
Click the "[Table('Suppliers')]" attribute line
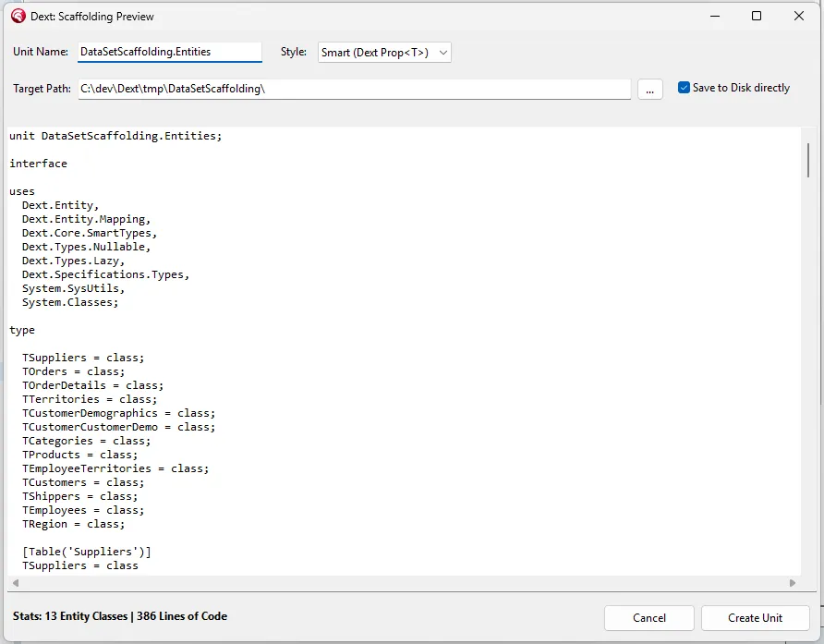tap(86, 552)
